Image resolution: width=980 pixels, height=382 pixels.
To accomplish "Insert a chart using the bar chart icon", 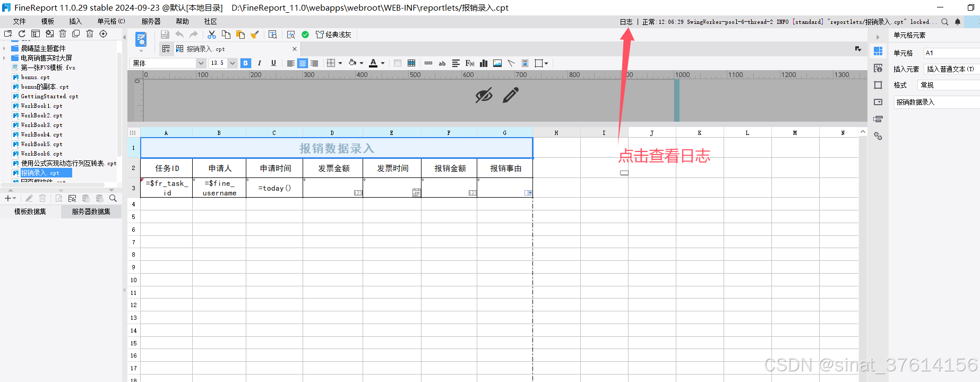I will [x=484, y=63].
